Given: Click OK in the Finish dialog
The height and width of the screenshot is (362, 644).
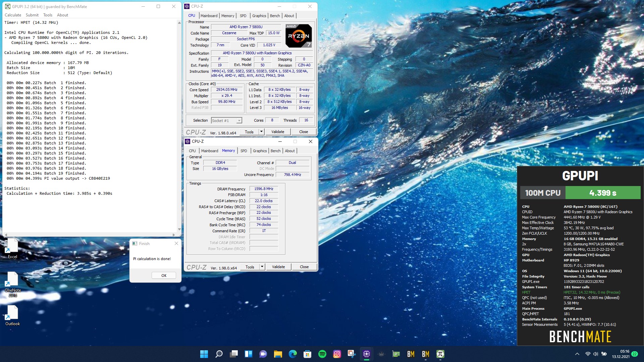Looking at the screenshot, I should [164, 276].
